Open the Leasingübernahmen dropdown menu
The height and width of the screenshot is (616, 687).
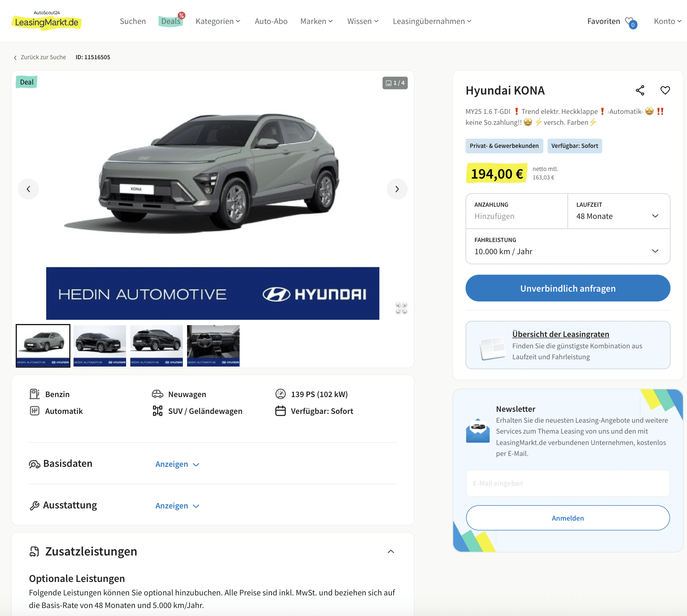point(432,21)
